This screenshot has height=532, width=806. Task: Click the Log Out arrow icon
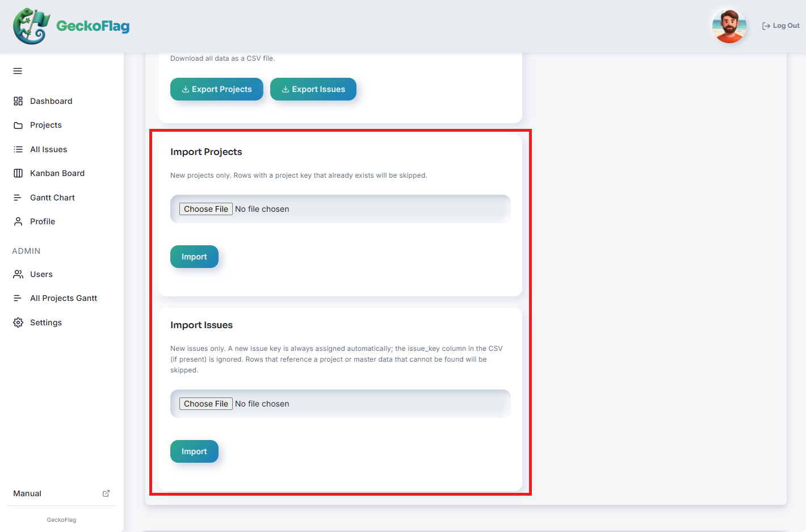tap(766, 26)
